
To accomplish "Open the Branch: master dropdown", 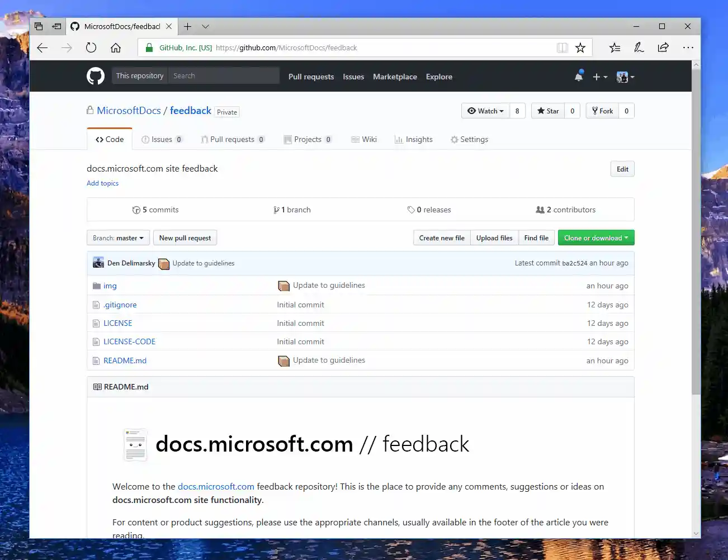I will tap(117, 238).
